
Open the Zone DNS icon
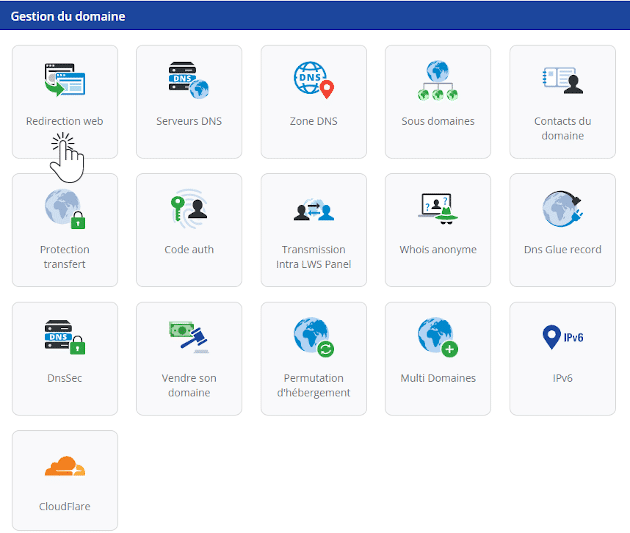coord(313,80)
